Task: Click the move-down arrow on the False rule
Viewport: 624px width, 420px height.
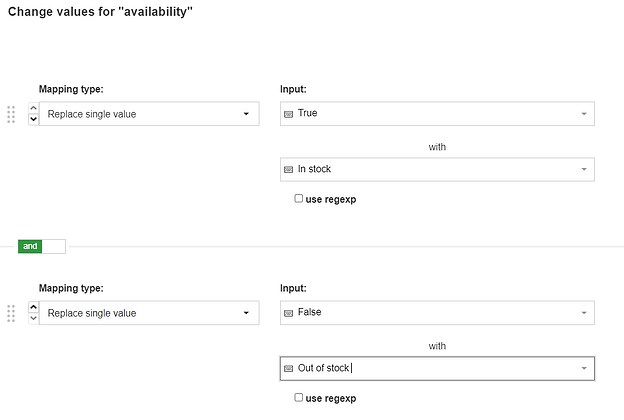Action: (x=33, y=319)
